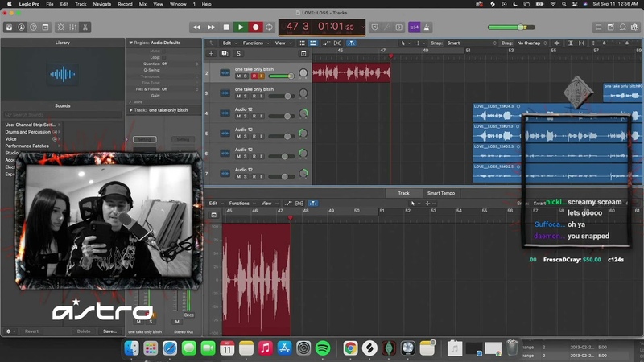This screenshot has height=362, width=644.
Task: Click the Search Sounds field
Action: (x=63, y=115)
